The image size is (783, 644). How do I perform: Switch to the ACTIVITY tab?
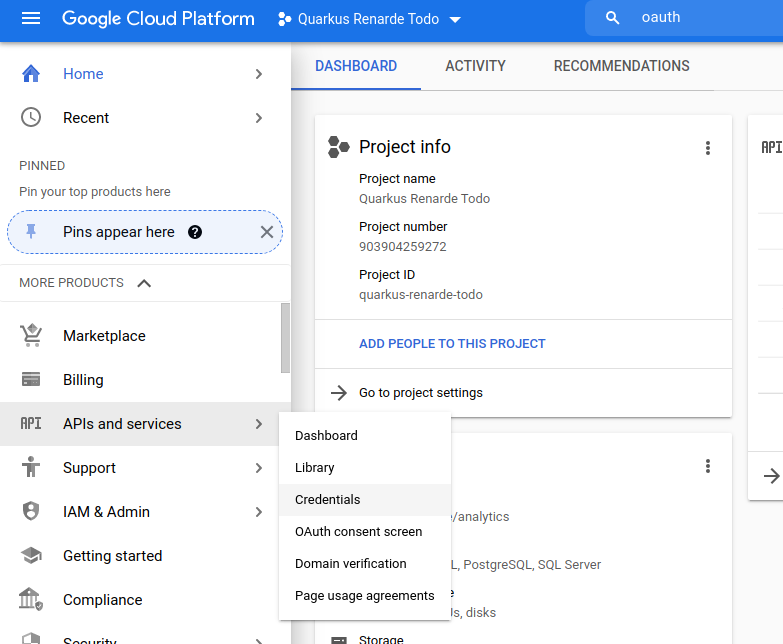(475, 66)
